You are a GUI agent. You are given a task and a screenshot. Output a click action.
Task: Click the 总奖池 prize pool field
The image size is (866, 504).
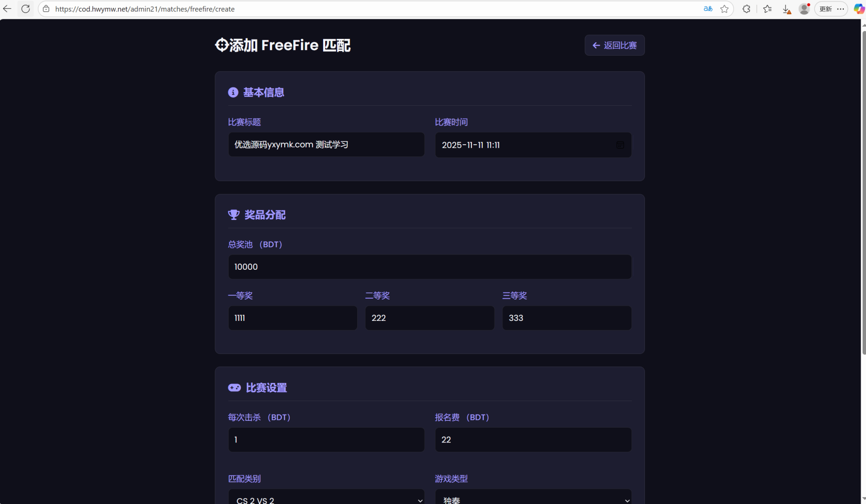429,267
